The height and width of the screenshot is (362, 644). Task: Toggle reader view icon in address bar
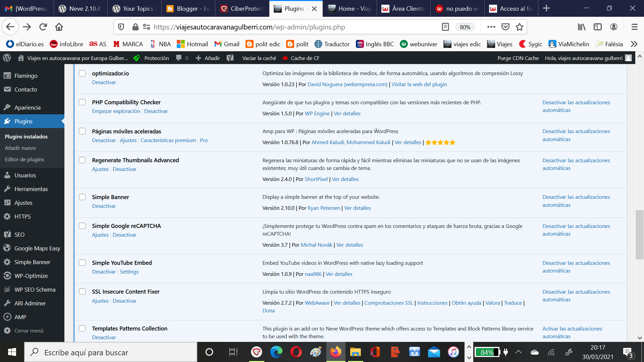(x=445, y=27)
